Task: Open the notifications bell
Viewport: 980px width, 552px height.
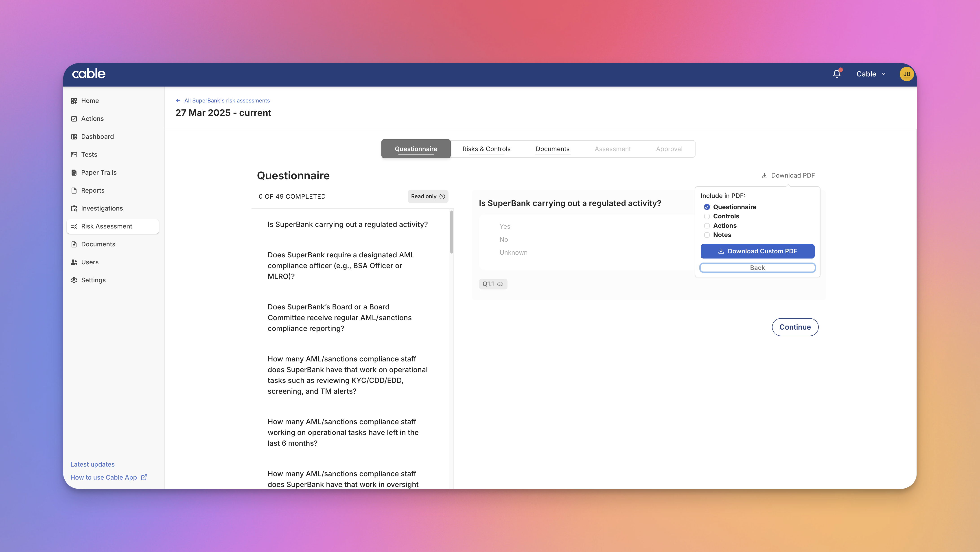Action: click(837, 74)
